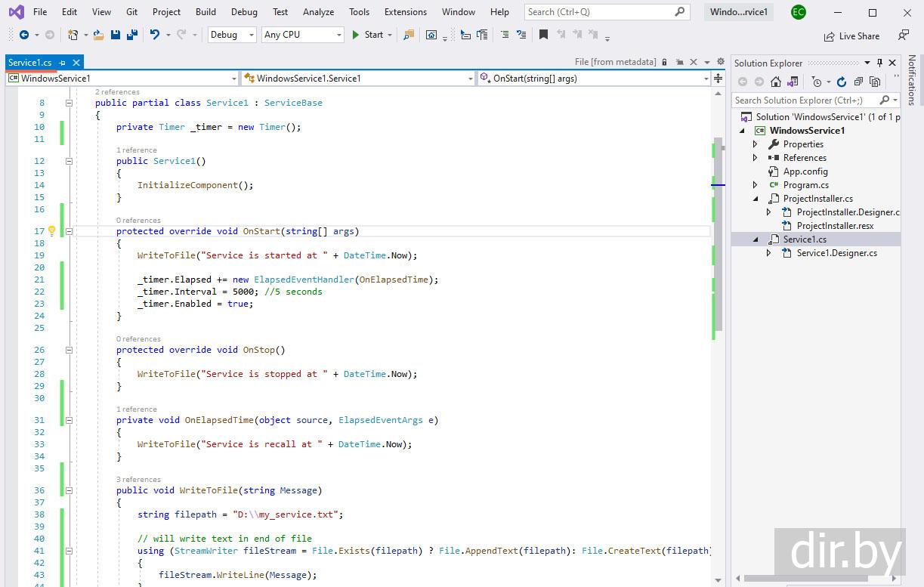Collapse the OnStart method code block
The image size is (924, 587).
point(69,231)
